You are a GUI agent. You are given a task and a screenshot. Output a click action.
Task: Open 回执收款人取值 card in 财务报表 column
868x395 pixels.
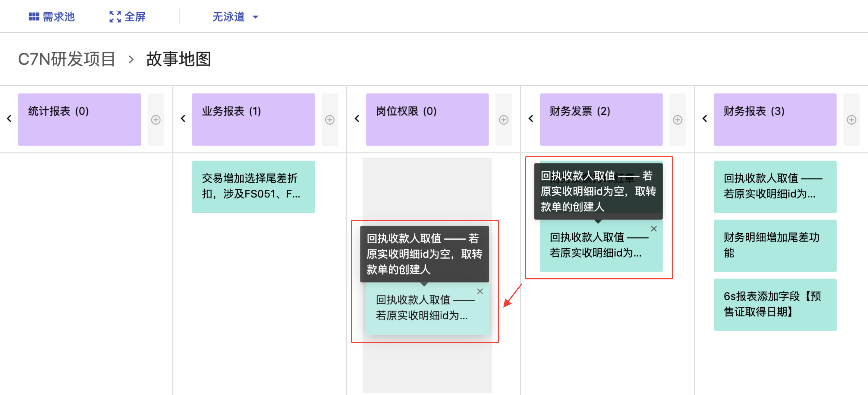pos(775,187)
